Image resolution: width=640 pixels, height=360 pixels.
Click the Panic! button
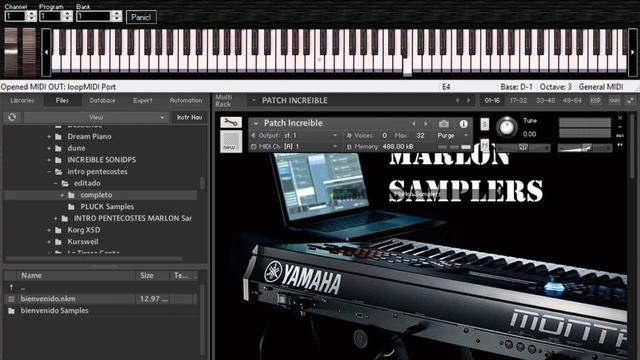141,17
